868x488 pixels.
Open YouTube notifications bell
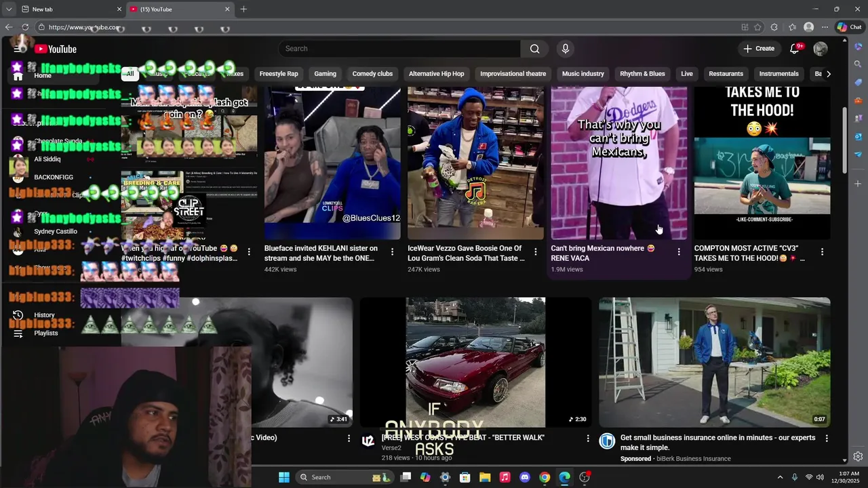(x=795, y=49)
